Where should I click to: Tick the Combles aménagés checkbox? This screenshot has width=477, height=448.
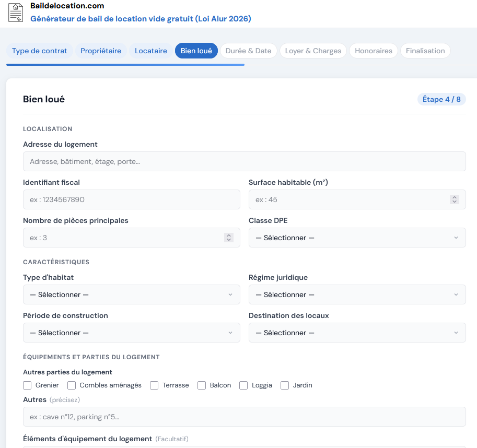[72, 385]
